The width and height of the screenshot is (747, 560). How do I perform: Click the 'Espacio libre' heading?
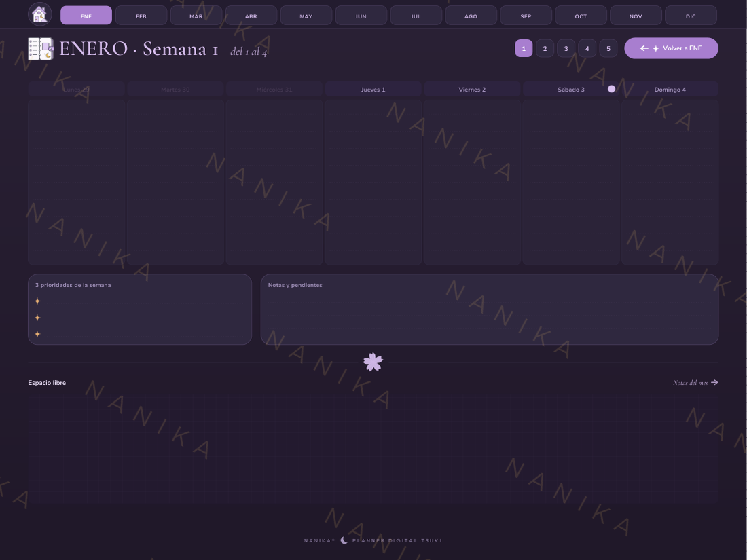[47, 382]
